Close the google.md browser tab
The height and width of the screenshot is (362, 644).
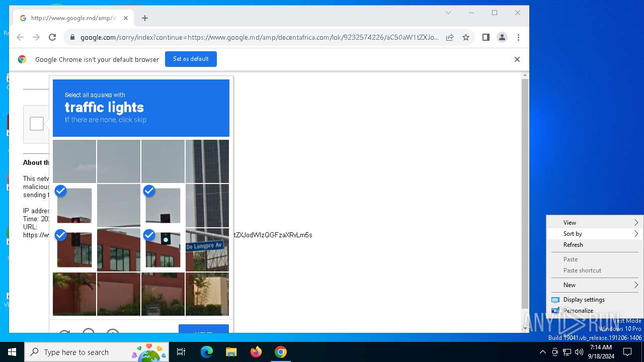click(x=126, y=18)
